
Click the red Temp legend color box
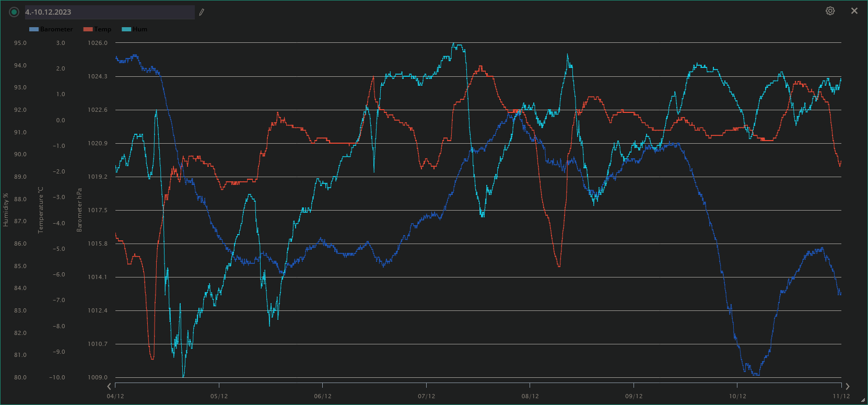pos(88,29)
